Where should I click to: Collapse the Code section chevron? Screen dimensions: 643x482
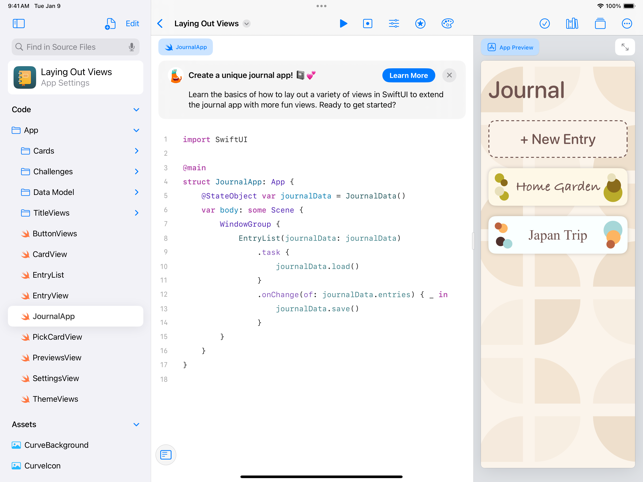(136, 110)
